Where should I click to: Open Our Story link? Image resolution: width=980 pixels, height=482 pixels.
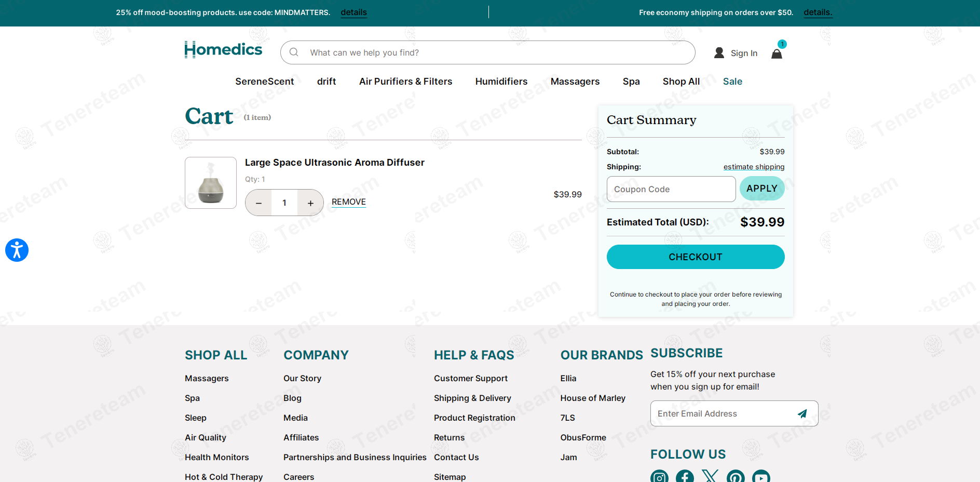click(302, 378)
